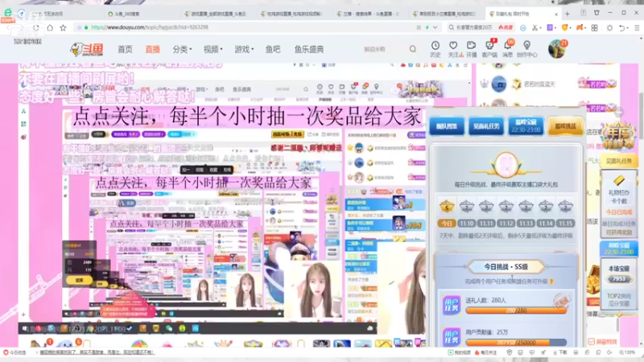Image resolution: width=644 pixels, height=362 pixels.
Task: Open 鱼乐盛典 menu item
Action: click(x=309, y=49)
